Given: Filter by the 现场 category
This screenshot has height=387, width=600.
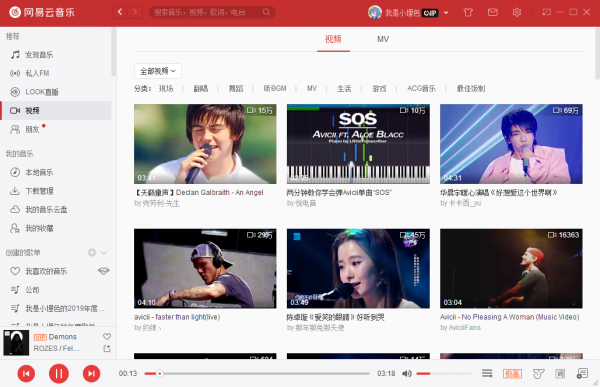Looking at the screenshot, I should point(166,88).
